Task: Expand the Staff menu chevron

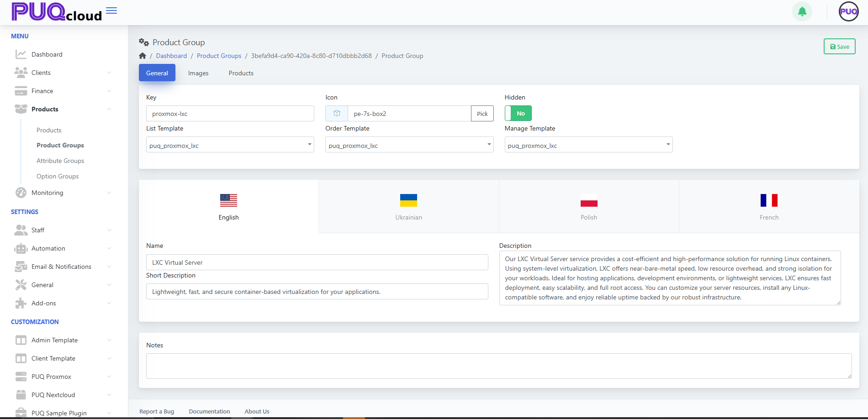Action: point(109,230)
